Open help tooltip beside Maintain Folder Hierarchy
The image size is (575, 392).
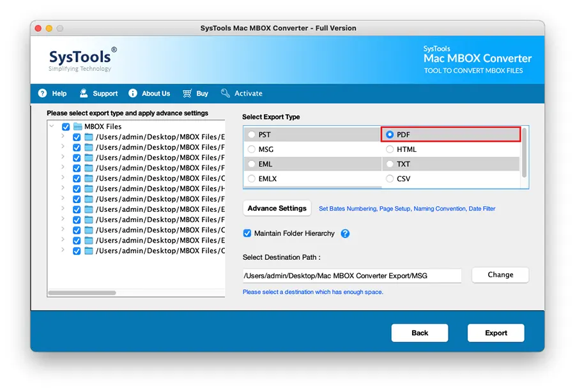[x=345, y=234]
